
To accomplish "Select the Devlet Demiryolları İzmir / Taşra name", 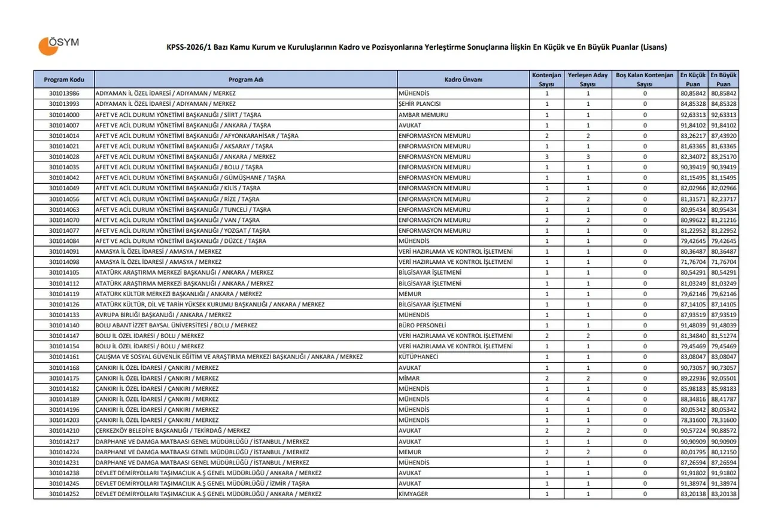I will point(203,484).
